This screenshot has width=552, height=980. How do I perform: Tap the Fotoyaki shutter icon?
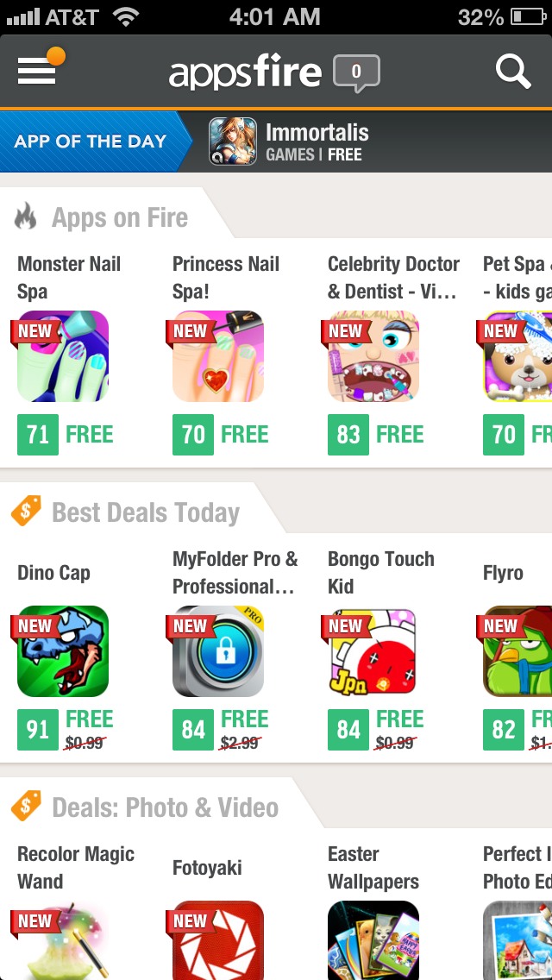[x=218, y=940]
